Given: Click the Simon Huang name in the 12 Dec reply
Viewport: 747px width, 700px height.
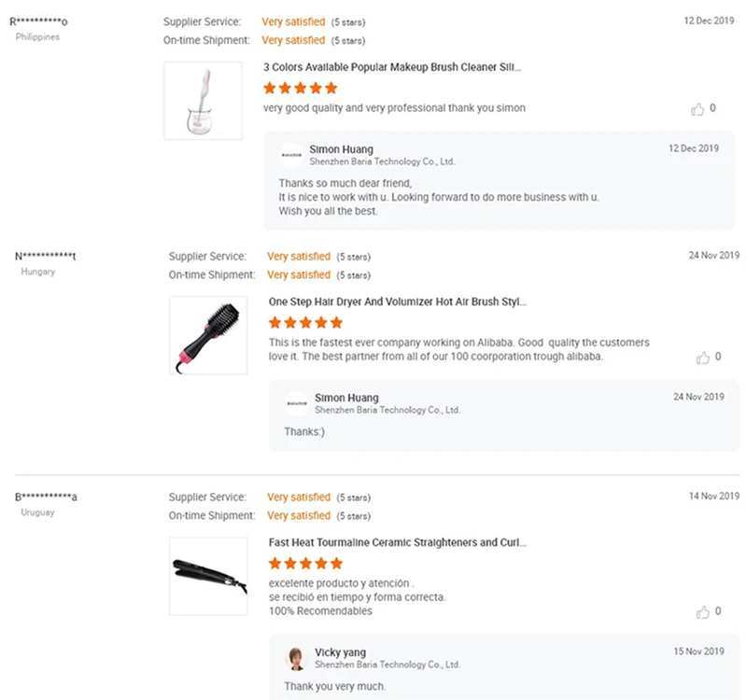Looking at the screenshot, I should [341, 149].
